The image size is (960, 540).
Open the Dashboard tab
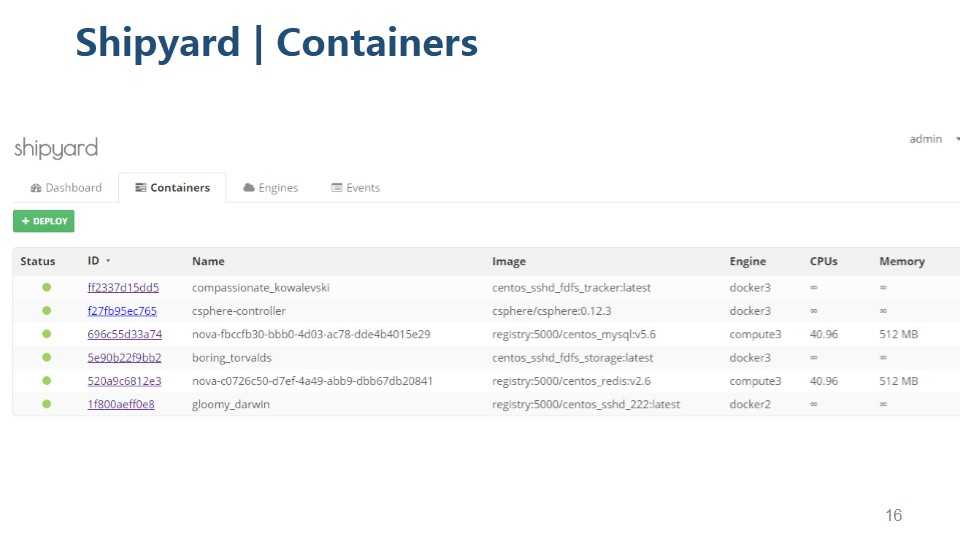(x=67, y=188)
